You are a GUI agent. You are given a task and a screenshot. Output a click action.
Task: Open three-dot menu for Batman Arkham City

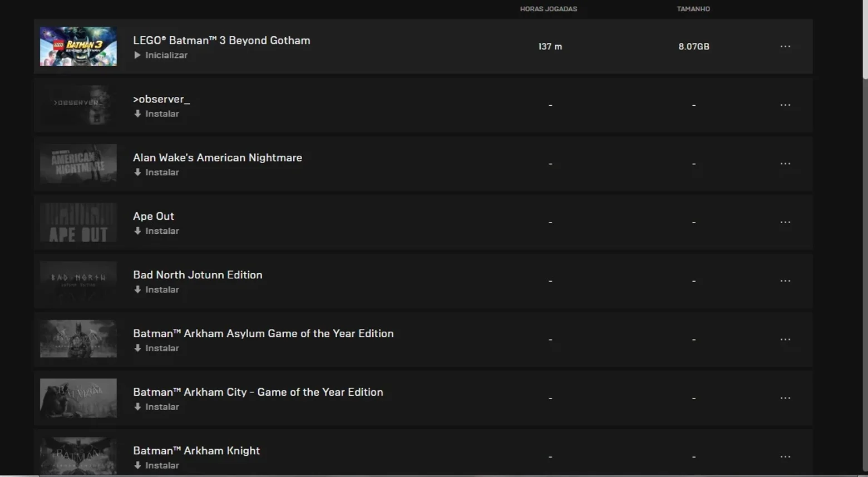(785, 398)
